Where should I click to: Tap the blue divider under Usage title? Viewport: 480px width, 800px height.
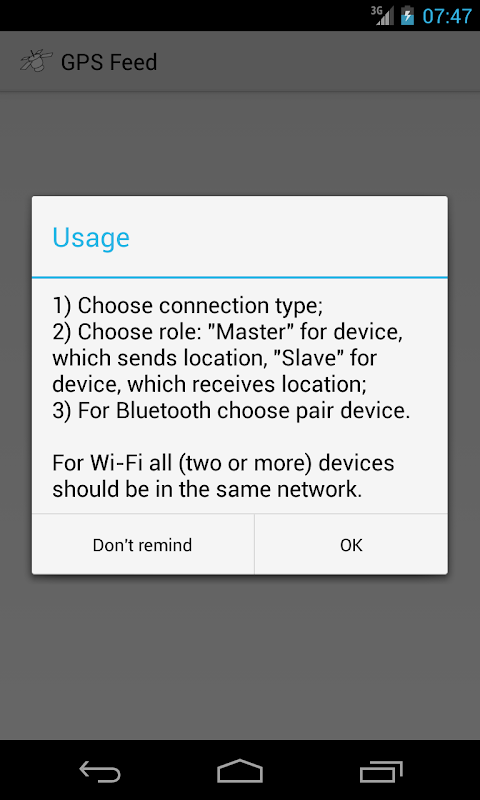point(240,277)
